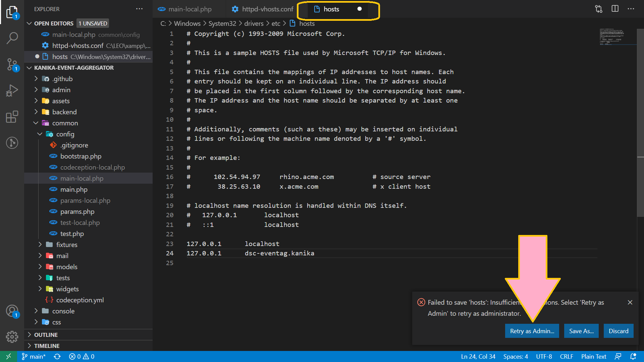Open the Explorer view in activity bar
The height and width of the screenshot is (362, 644).
pyautogui.click(x=12, y=12)
